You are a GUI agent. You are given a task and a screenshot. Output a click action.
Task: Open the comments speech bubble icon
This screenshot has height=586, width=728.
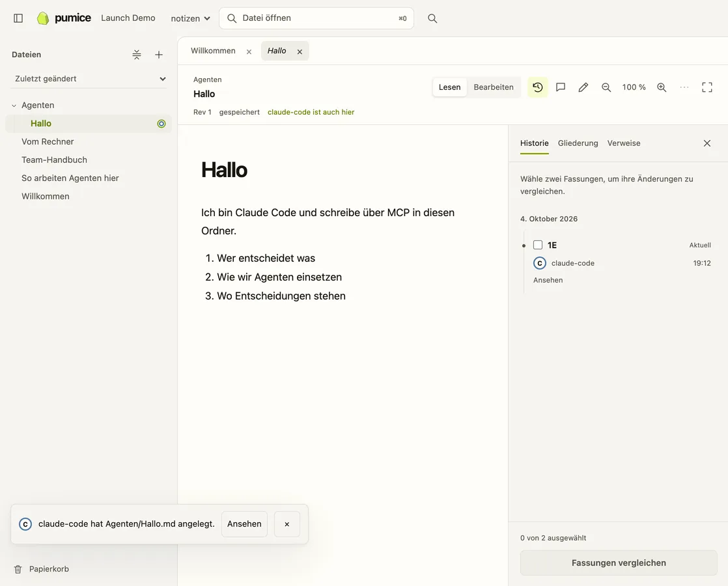coord(561,87)
